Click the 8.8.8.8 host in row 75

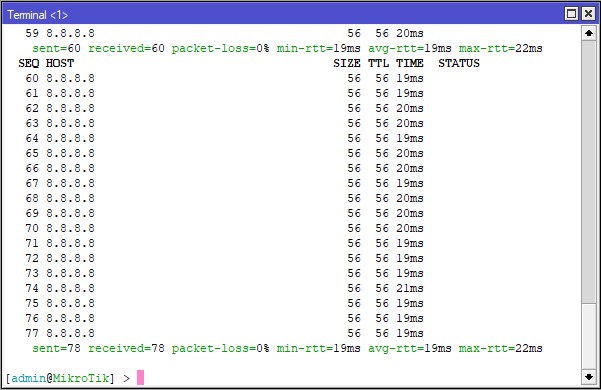(71, 303)
